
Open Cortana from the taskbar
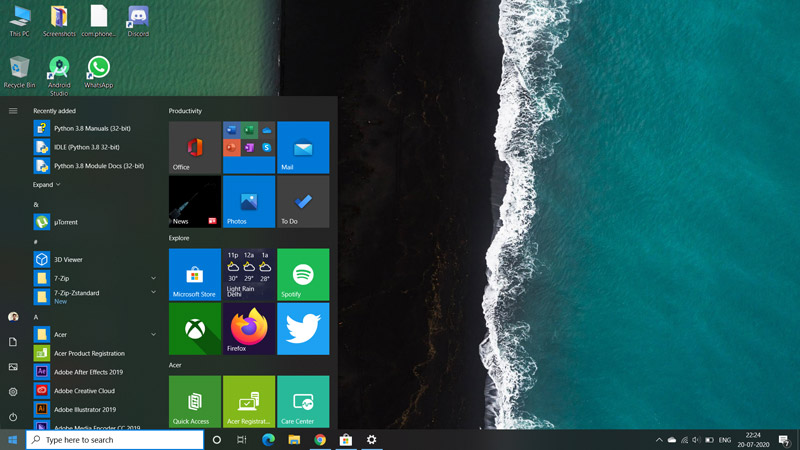tap(216, 440)
